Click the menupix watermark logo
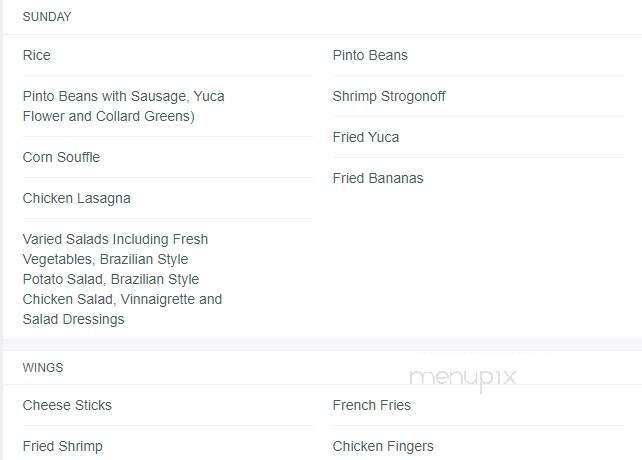The width and height of the screenshot is (642, 460). (x=463, y=379)
